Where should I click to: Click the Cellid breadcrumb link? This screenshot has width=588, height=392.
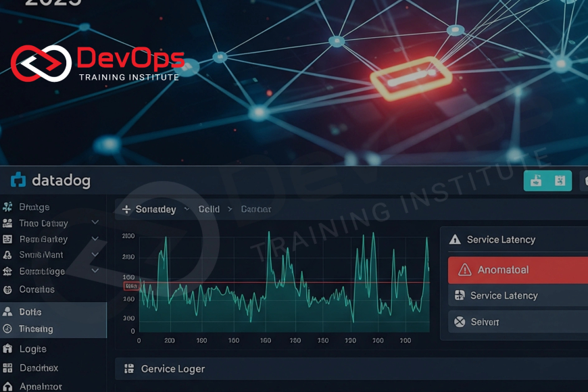click(x=209, y=210)
